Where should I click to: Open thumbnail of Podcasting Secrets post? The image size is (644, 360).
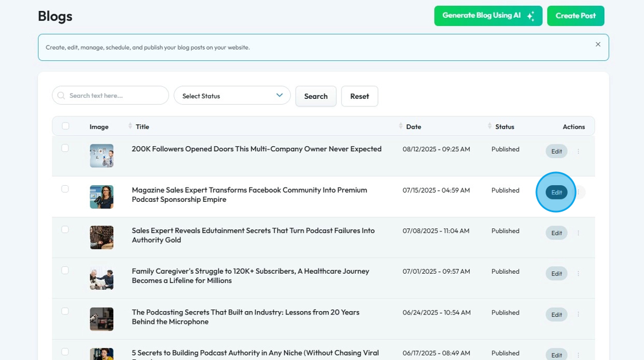click(x=101, y=319)
